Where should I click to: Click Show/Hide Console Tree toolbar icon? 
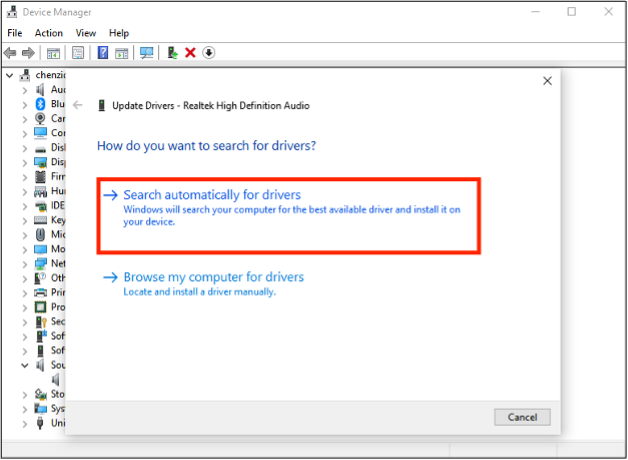pyautogui.click(x=53, y=52)
